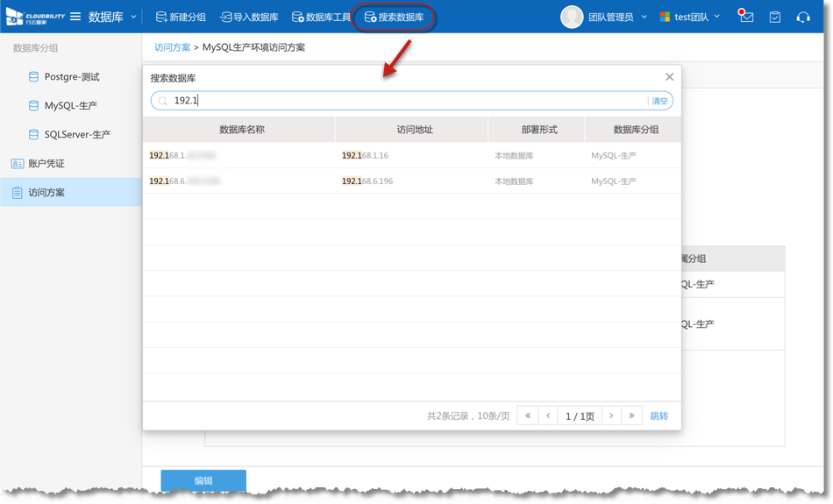The width and height of the screenshot is (833, 504).
Task: Click the hamburger menu icon beside the logo
Action: click(75, 17)
